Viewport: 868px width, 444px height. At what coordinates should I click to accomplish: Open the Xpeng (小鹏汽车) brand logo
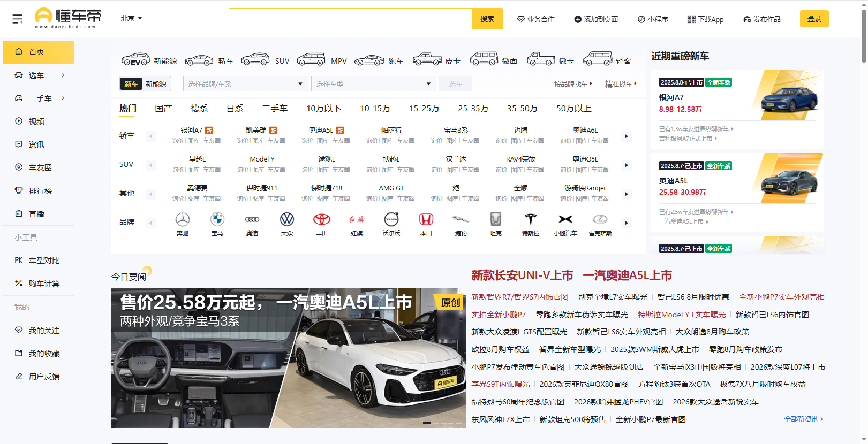coord(565,219)
